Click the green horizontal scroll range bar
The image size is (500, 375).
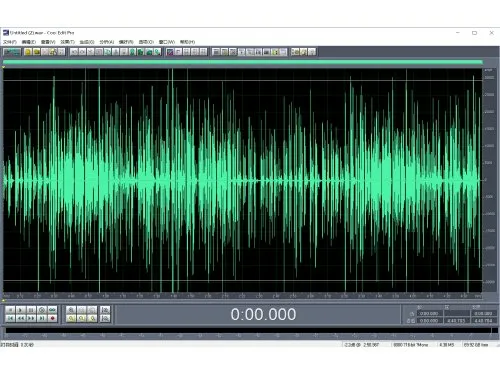pyautogui.click(x=243, y=62)
